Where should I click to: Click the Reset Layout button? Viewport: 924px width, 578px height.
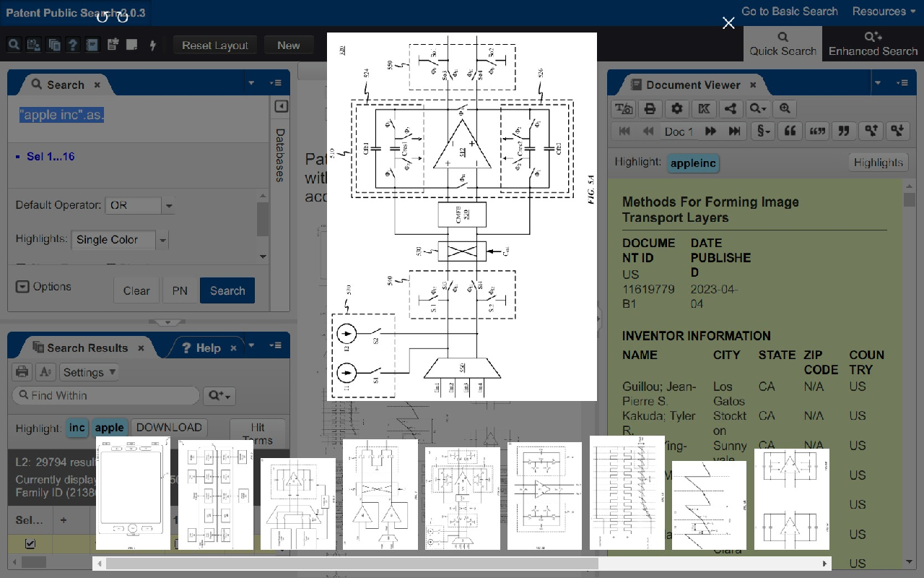[215, 46]
